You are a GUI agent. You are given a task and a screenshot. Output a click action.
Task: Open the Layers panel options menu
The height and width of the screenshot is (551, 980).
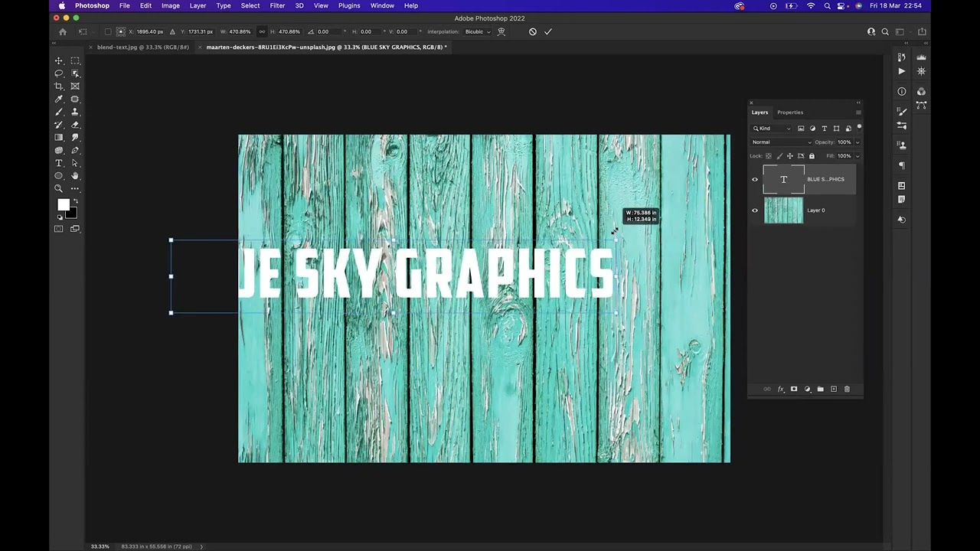tap(858, 112)
